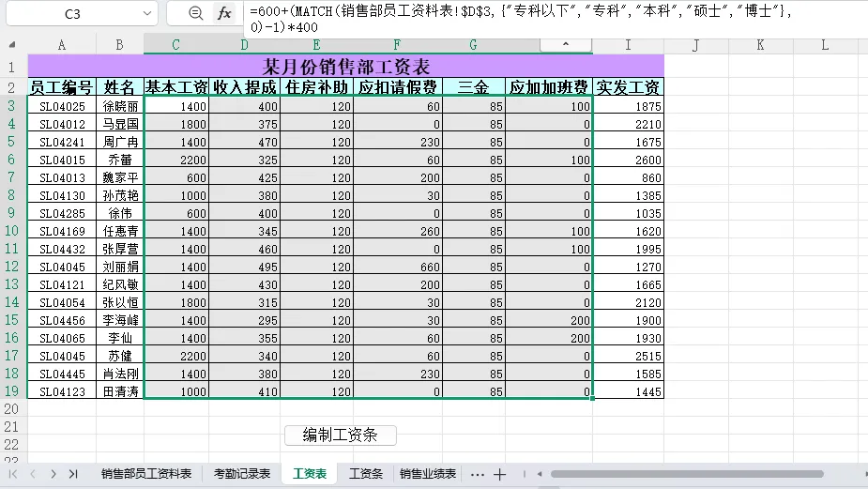The height and width of the screenshot is (489, 868).
Task: Click the horizontal scrollbar thumb
Action: pos(687,474)
